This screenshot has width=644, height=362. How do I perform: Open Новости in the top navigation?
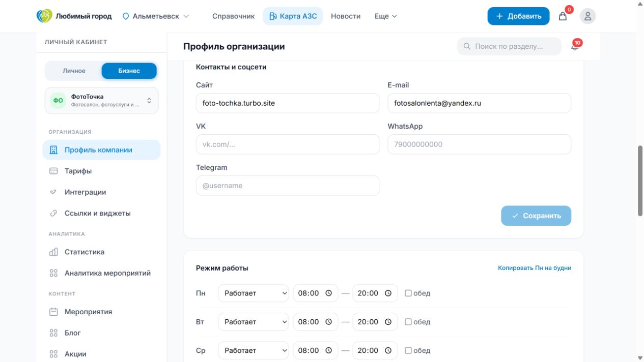click(346, 16)
